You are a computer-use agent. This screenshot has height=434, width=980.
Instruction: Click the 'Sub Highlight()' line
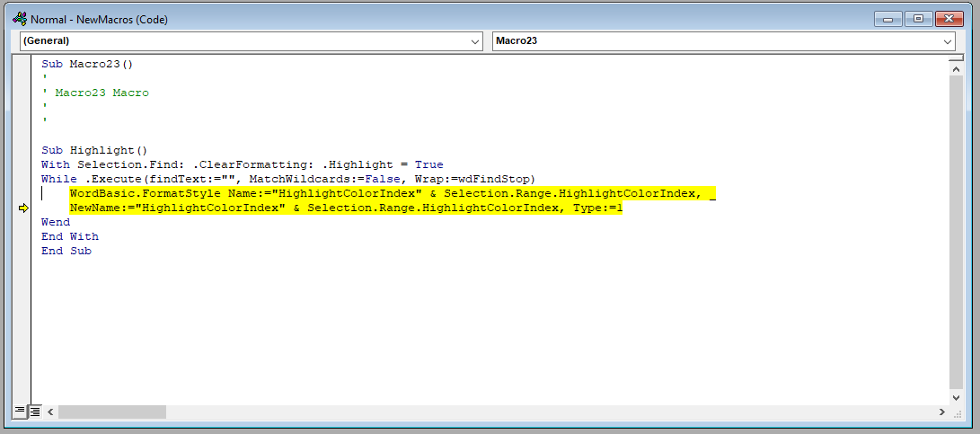click(x=94, y=150)
